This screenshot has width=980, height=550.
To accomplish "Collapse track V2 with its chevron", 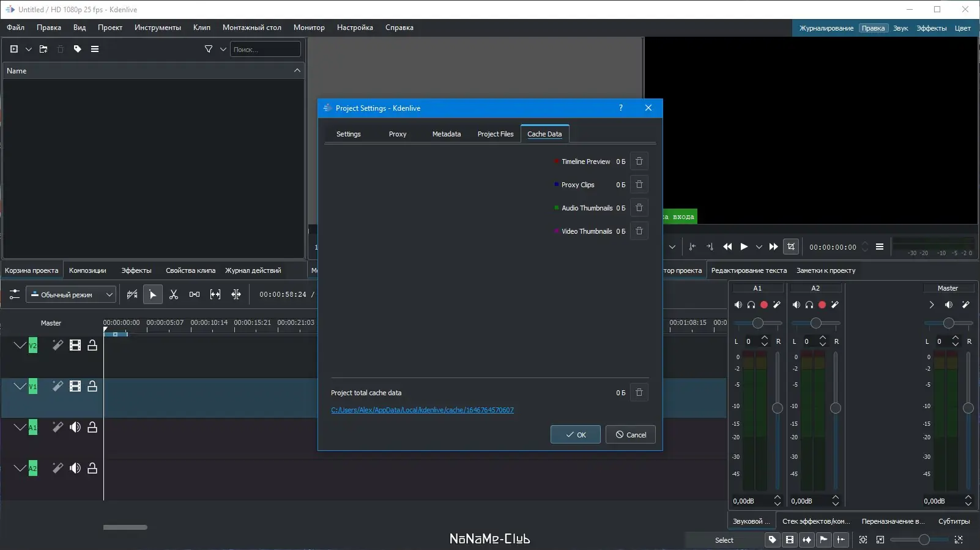I will [20, 345].
